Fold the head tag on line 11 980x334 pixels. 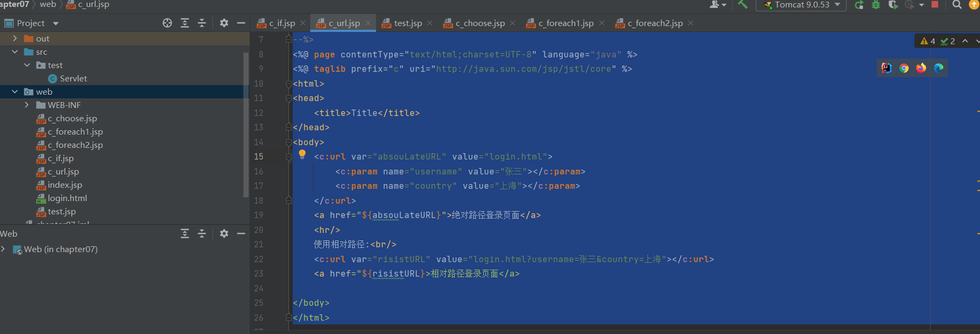coord(288,98)
